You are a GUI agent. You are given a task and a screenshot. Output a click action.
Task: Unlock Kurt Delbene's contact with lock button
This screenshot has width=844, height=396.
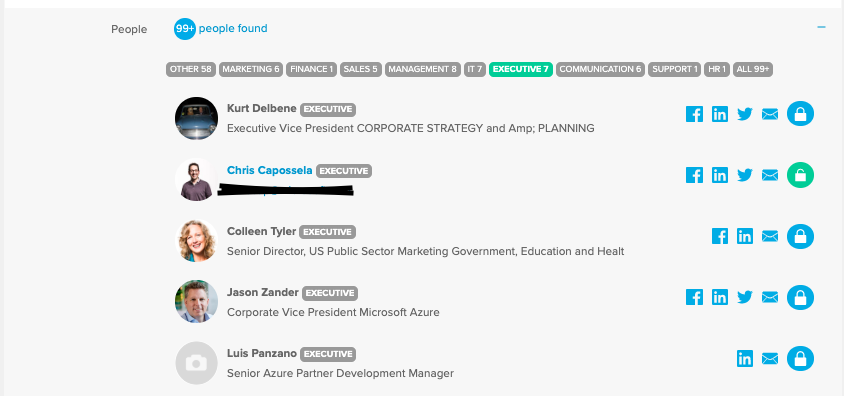[x=800, y=114]
